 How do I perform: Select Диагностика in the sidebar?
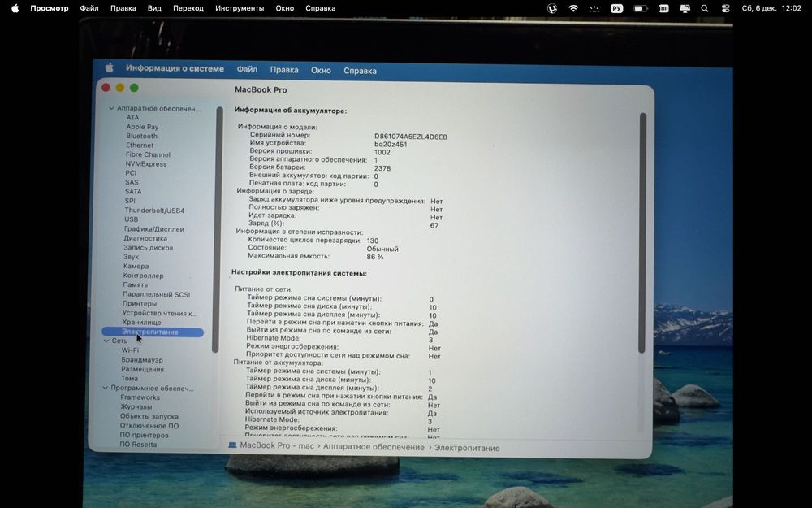pos(145,238)
